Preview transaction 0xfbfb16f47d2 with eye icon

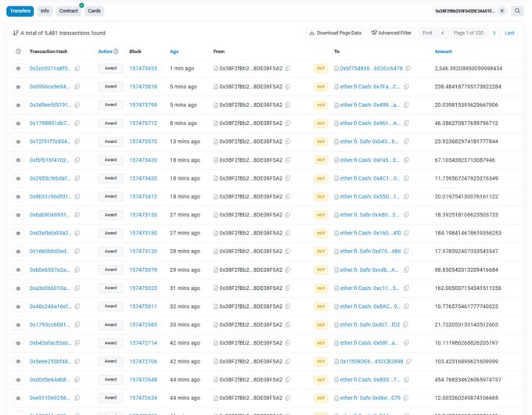point(18,160)
